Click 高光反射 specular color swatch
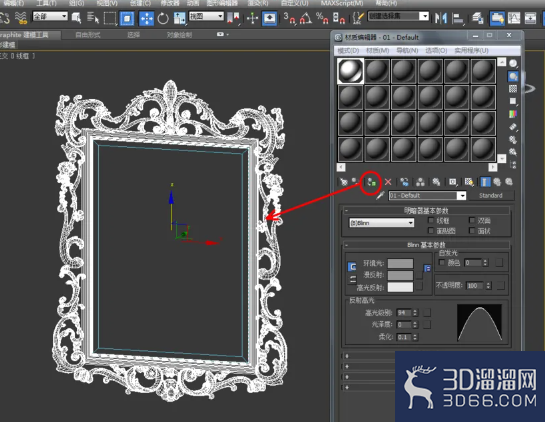 click(x=400, y=287)
